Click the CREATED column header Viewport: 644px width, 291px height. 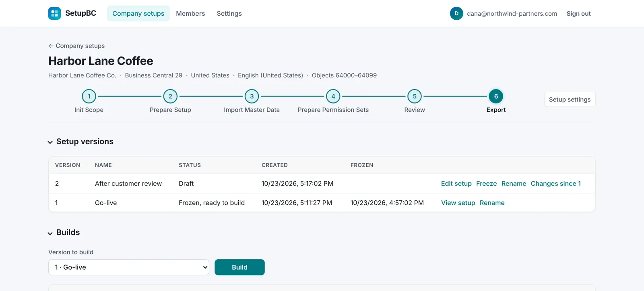pyautogui.click(x=275, y=165)
